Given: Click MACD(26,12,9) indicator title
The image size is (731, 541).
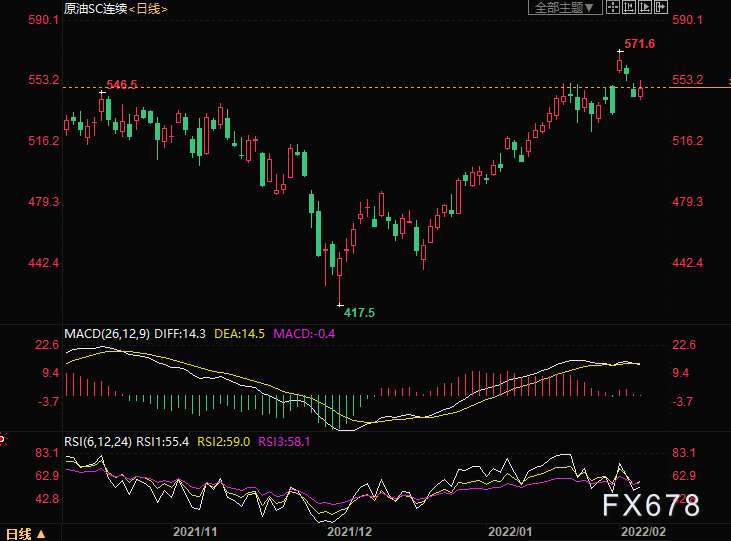Looking at the screenshot, I should coord(107,333).
